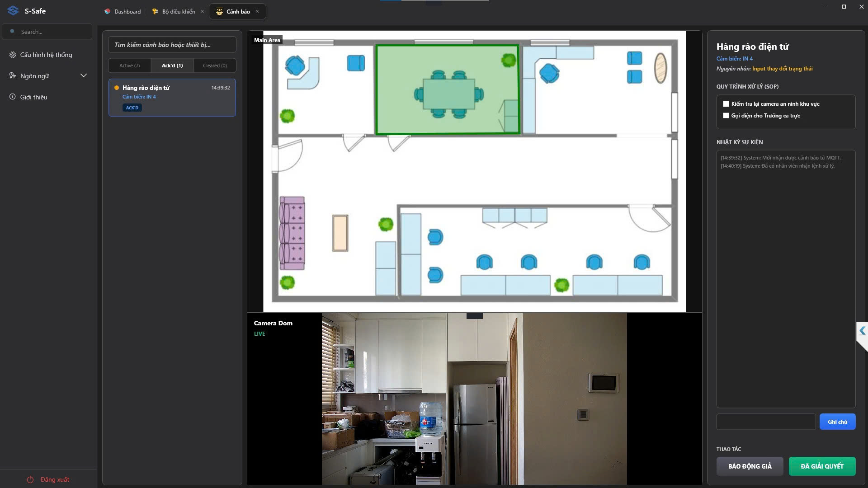Check 'Kiểm tra lại camera an ninh khu vực'
Image resolution: width=868 pixels, height=488 pixels.
[x=726, y=104]
